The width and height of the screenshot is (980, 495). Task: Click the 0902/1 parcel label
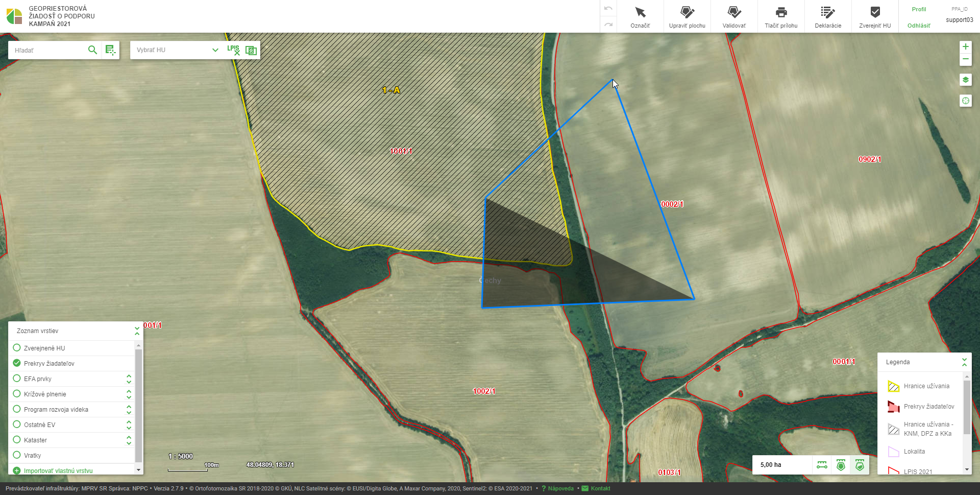(870, 159)
